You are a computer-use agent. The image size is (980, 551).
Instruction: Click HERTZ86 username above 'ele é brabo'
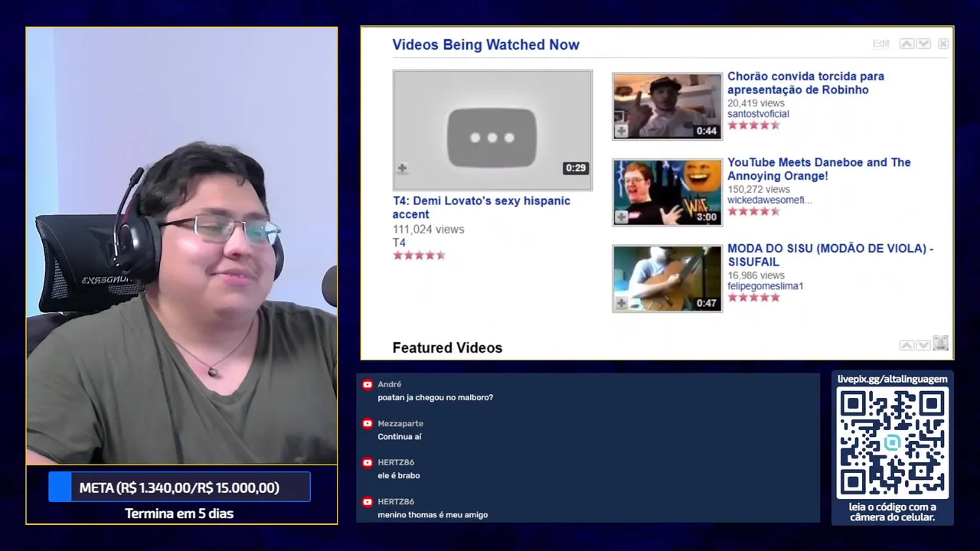point(396,462)
